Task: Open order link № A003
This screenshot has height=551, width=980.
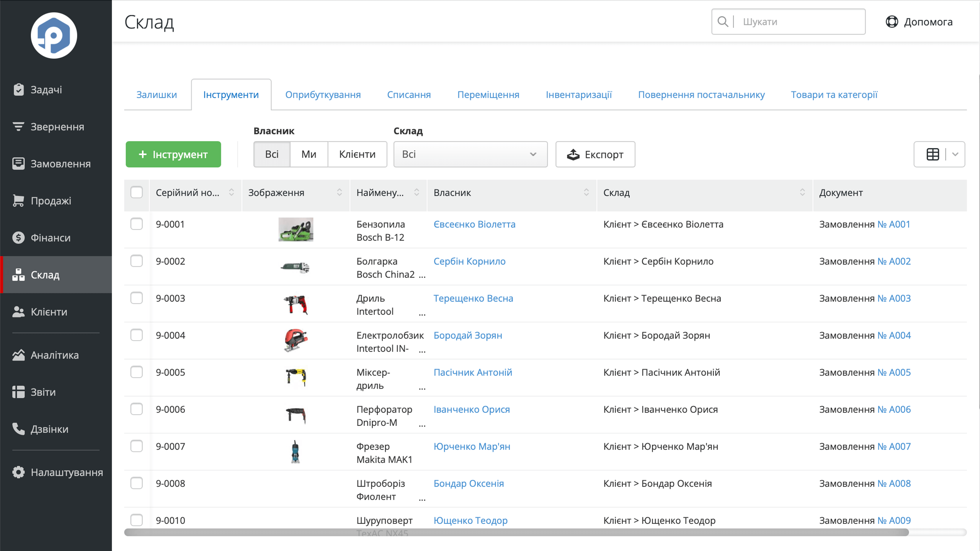Action: (x=894, y=298)
